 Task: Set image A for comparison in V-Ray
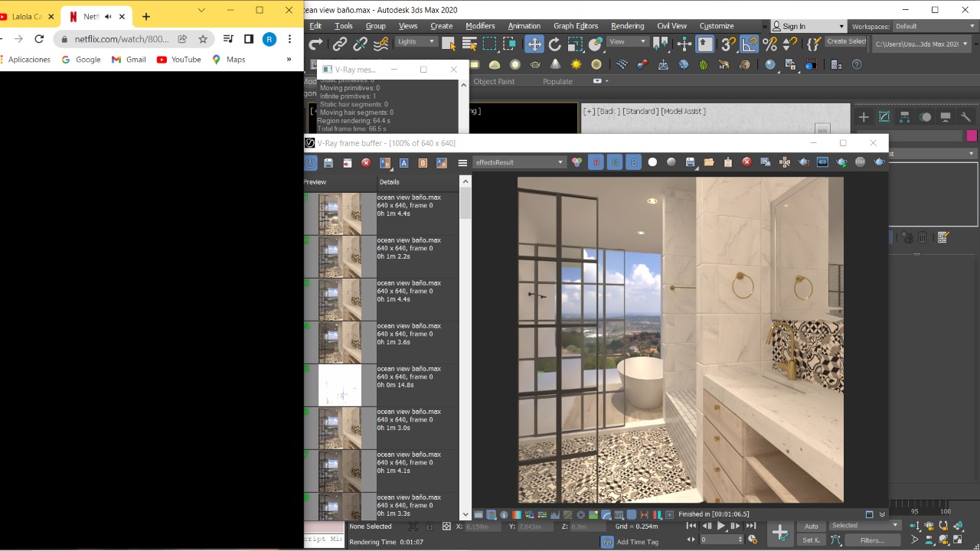click(x=403, y=162)
